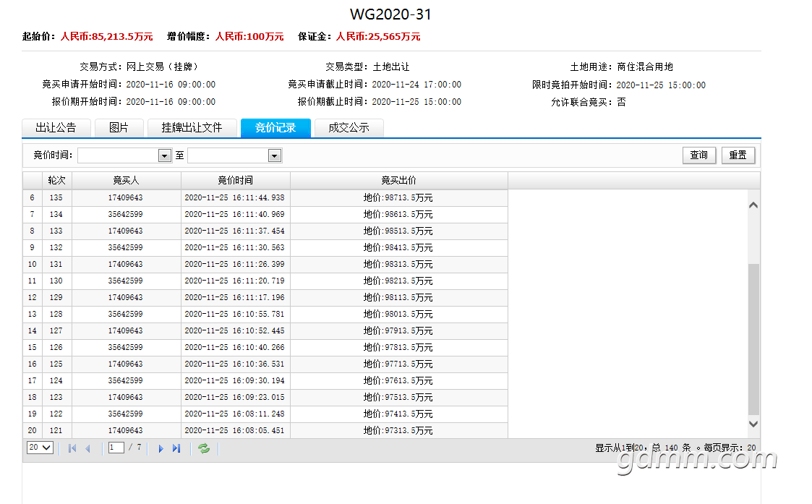This screenshot has width=812, height=504.
Task: Click round 124 in the 轮次 column
Action: click(x=56, y=381)
